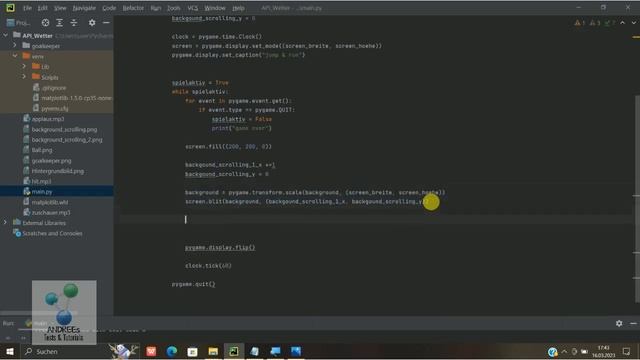This screenshot has width=640, height=360.
Task: Click the help tray icon on taskbar
Action: pos(552,351)
